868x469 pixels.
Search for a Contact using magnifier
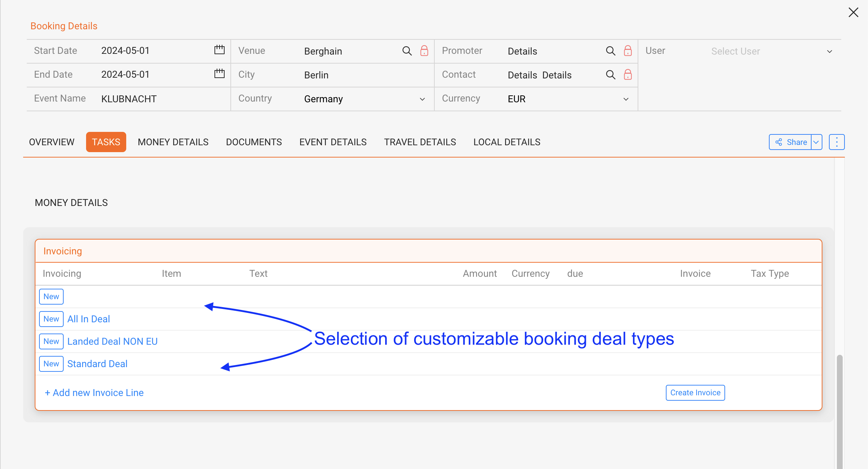610,75
